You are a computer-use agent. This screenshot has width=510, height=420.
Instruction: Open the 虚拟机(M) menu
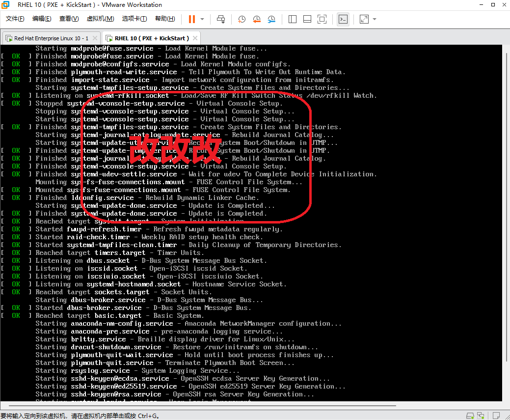coord(100,19)
